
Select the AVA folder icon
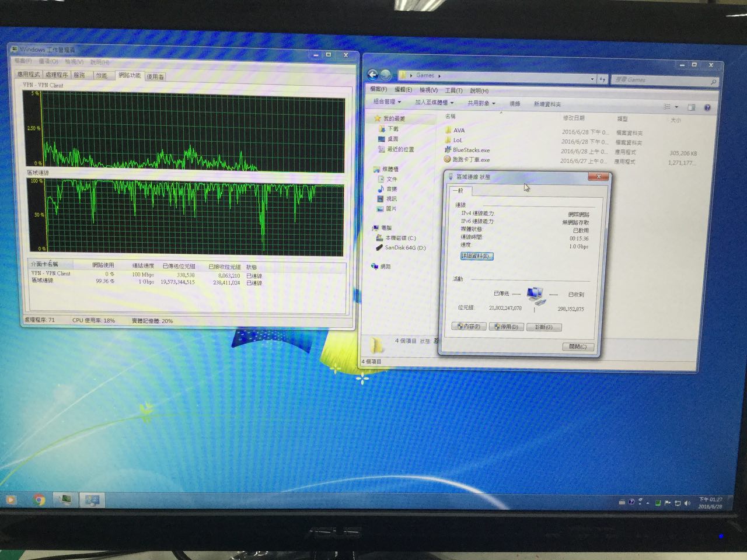448,130
